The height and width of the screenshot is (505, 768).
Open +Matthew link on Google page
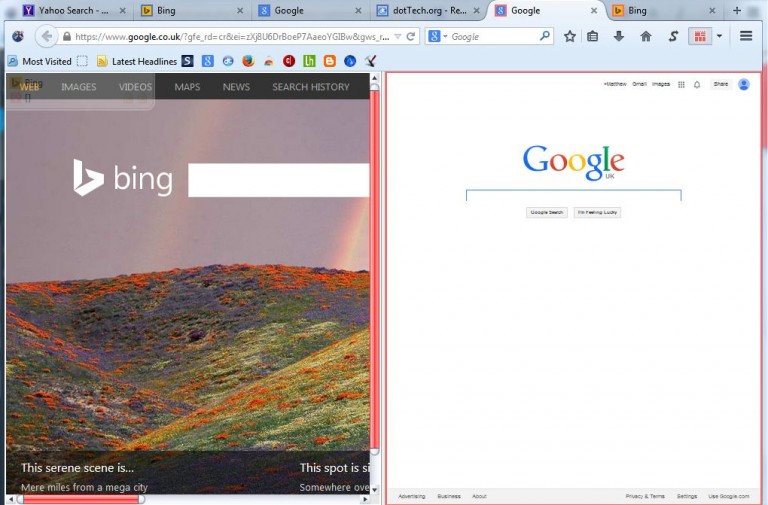point(615,84)
